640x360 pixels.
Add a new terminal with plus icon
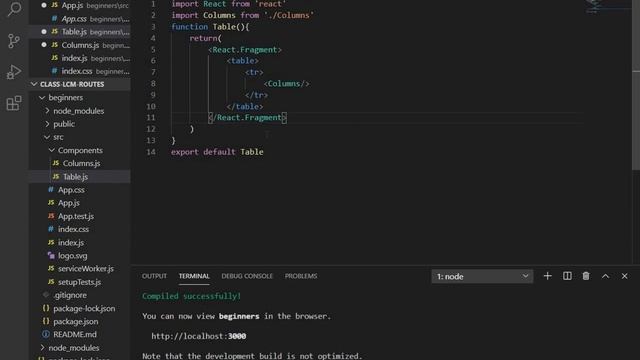coord(547,276)
